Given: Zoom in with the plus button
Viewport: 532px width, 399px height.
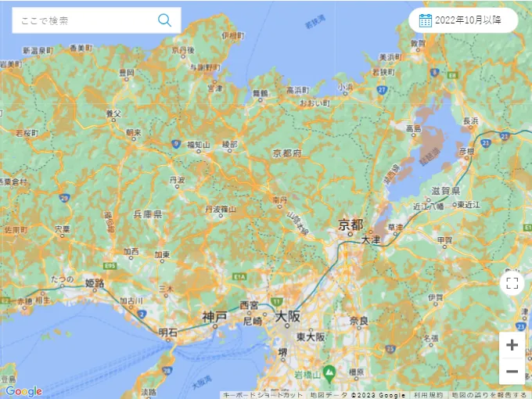Looking at the screenshot, I should click(512, 345).
